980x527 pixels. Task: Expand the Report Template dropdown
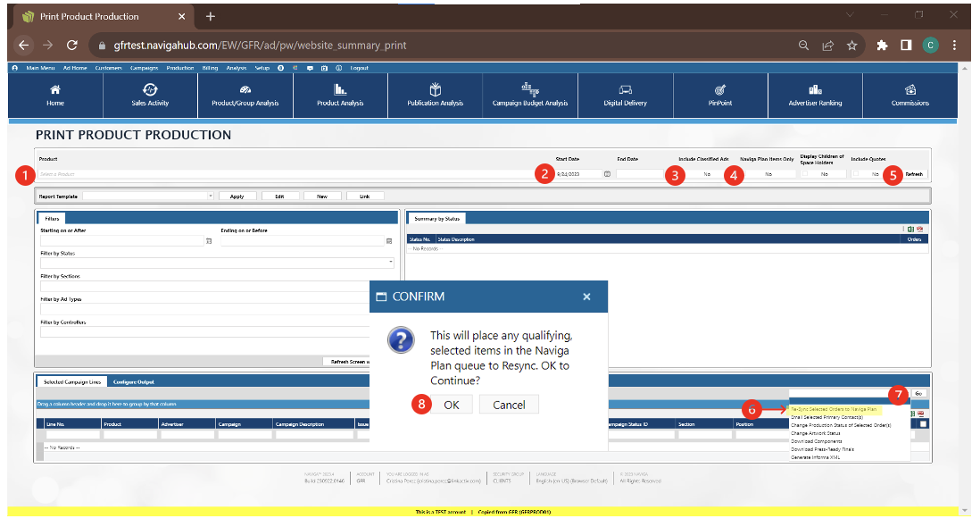[x=211, y=196]
